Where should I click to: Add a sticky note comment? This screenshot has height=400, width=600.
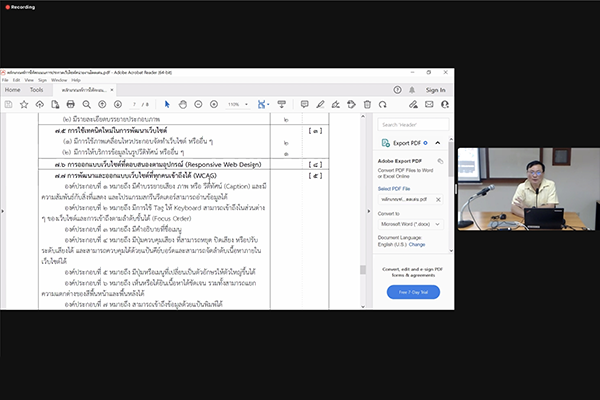click(x=305, y=104)
